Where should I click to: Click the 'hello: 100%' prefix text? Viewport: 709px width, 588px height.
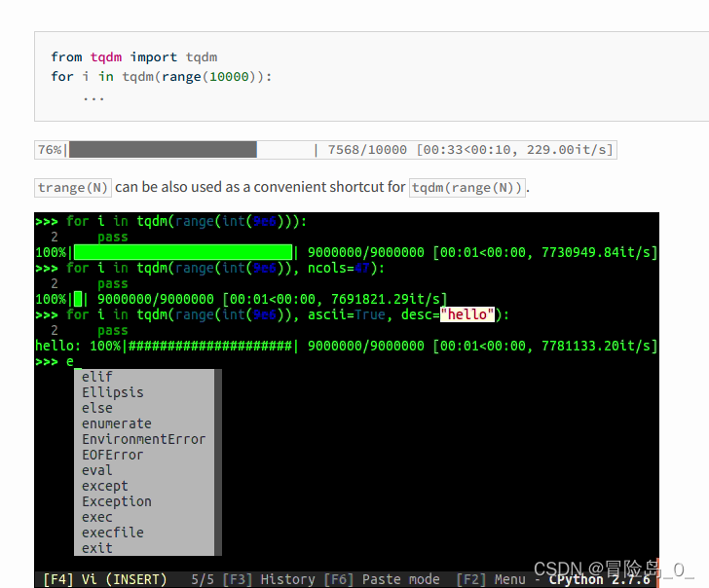[78, 347]
